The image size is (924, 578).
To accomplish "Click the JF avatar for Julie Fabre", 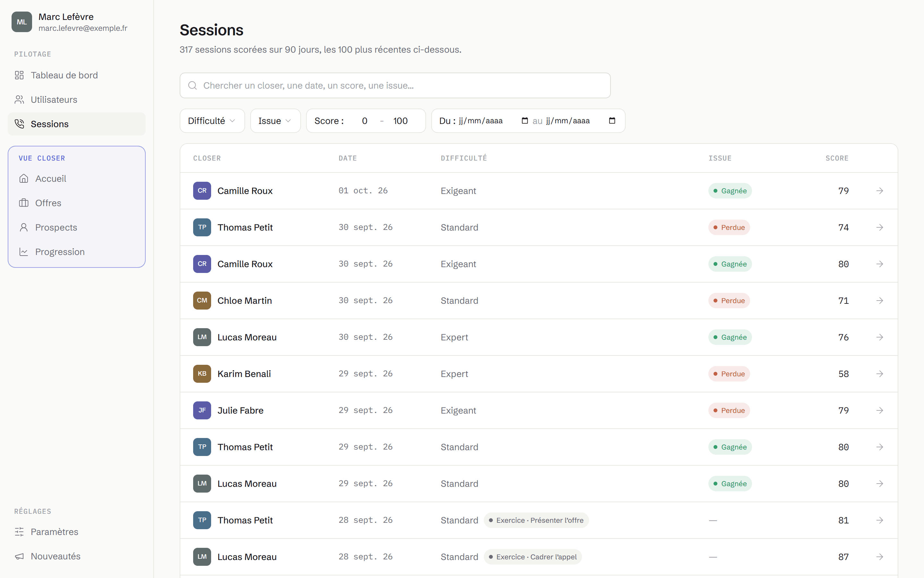I will click(x=202, y=411).
